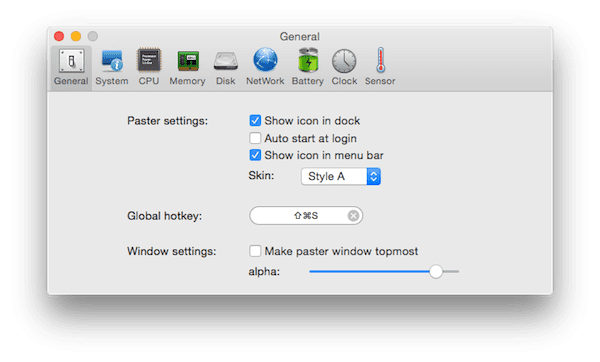Open the Clock settings pane
Image resolution: width=600 pixels, height=362 pixels.
pyautogui.click(x=344, y=67)
